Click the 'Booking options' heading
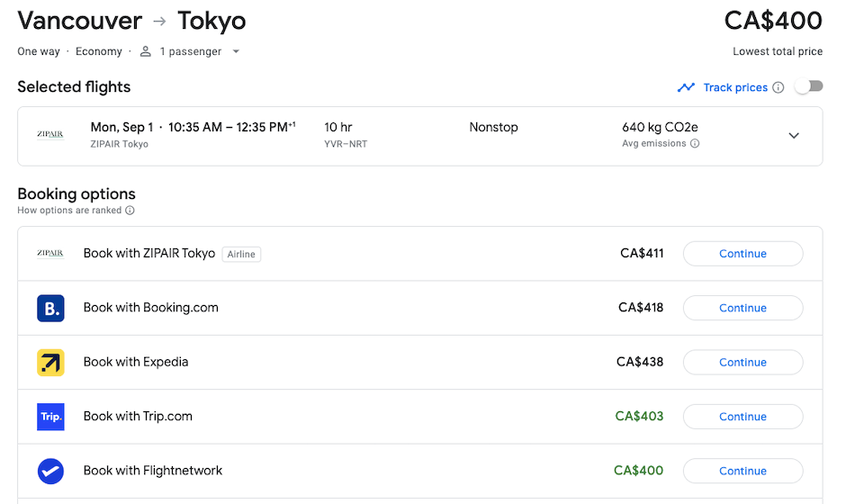Image resolution: width=864 pixels, height=504 pixels. point(76,193)
